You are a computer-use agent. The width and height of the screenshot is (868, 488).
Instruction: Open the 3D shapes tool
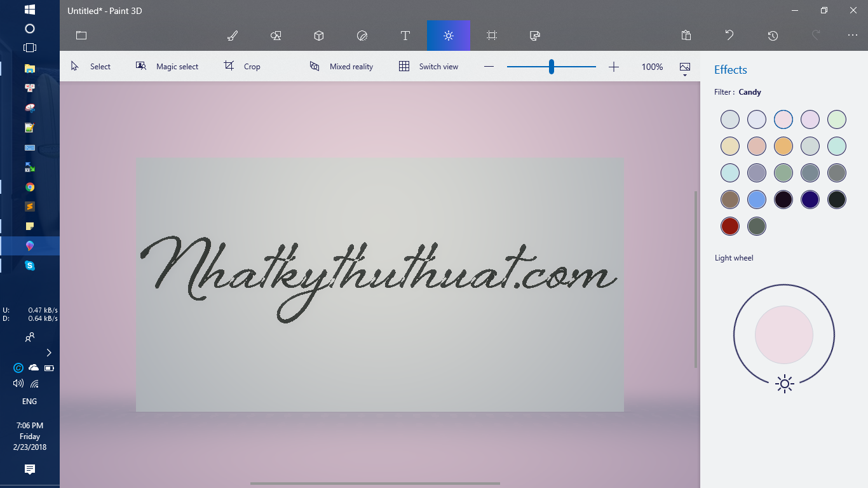coord(319,36)
